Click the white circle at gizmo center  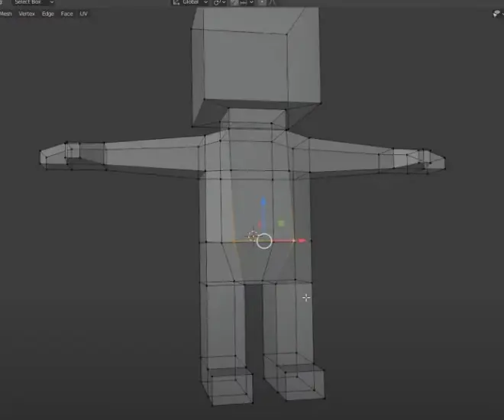[x=264, y=241]
